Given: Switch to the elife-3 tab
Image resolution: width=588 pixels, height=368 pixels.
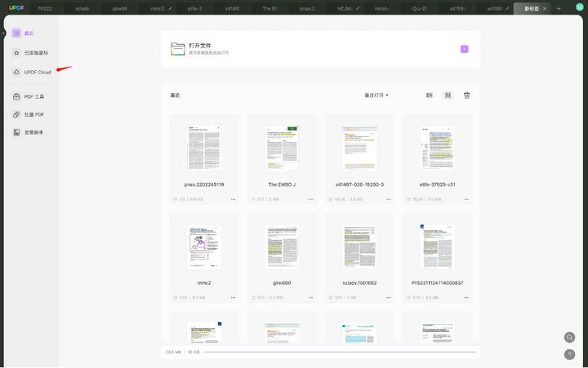Looking at the screenshot, I should click(x=194, y=8).
